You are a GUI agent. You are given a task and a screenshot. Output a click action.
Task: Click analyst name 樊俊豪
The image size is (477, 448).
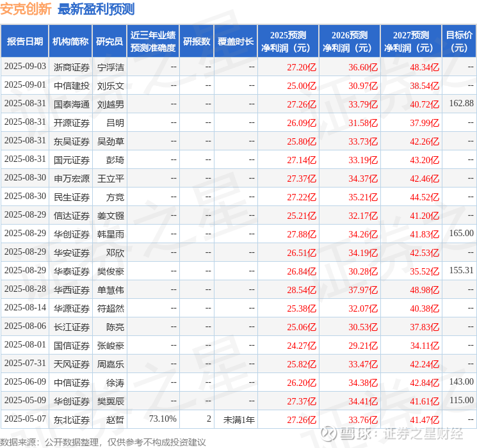111,271
